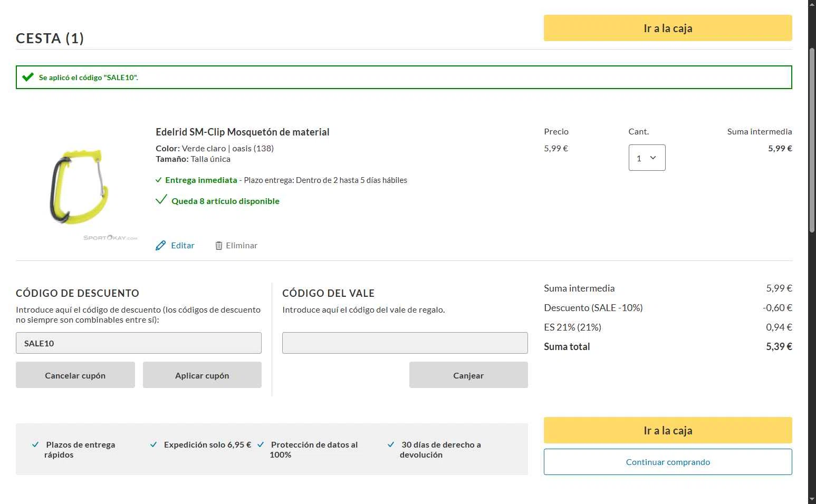Click the Editar link
Screen dimensions: 816x504
point(183,245)
